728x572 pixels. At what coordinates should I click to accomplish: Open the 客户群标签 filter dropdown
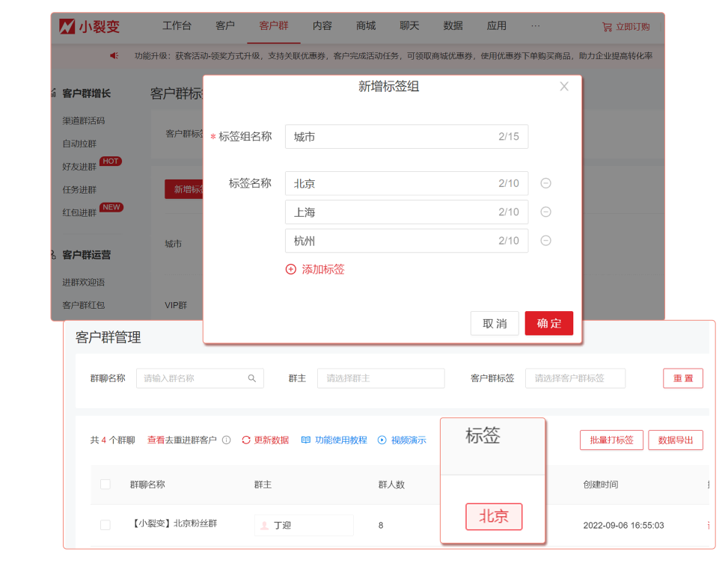575,378
